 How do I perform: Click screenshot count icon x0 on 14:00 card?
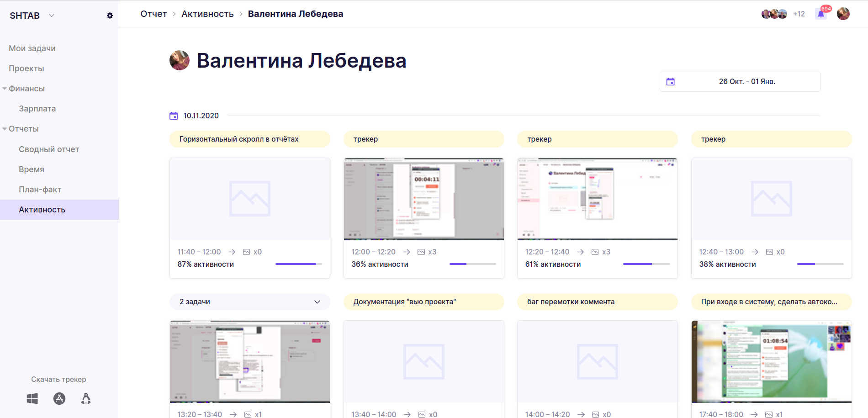click(595, 414)
